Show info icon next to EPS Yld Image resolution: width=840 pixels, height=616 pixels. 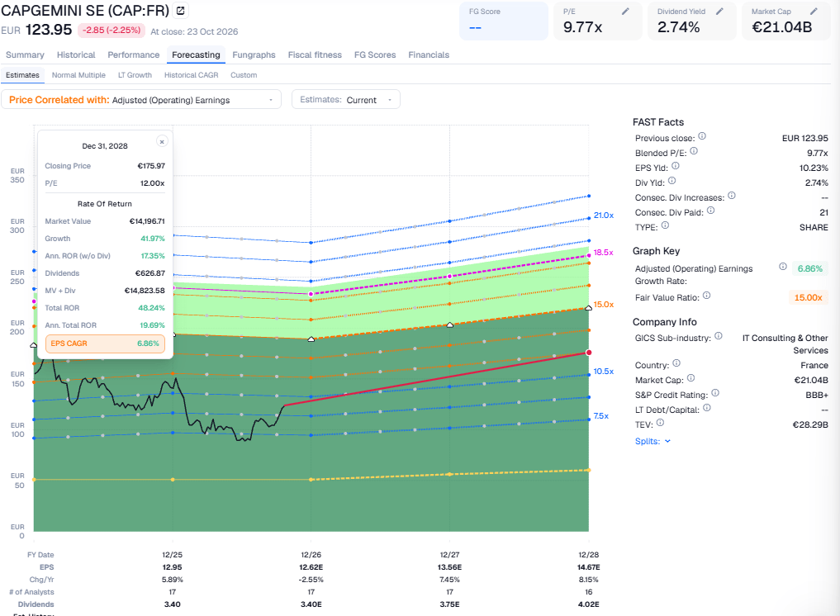coord(676,166)
